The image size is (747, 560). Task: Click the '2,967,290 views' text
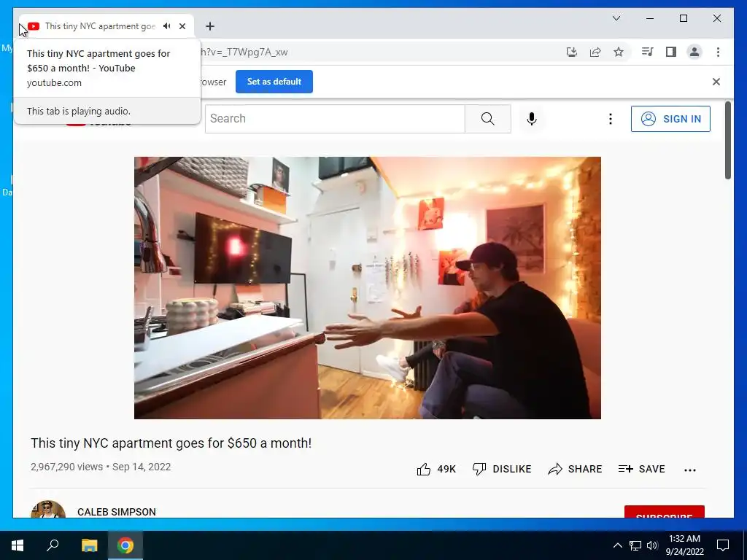66,467
